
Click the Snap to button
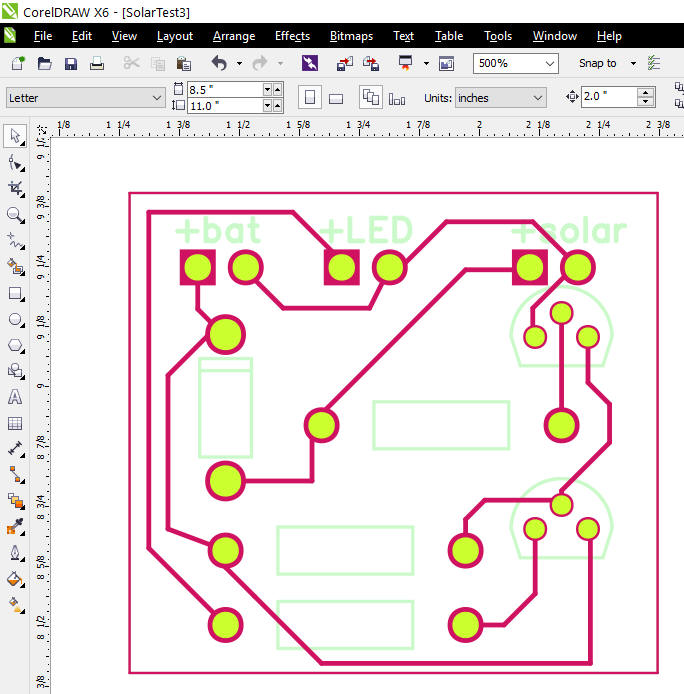pos(598,63)
